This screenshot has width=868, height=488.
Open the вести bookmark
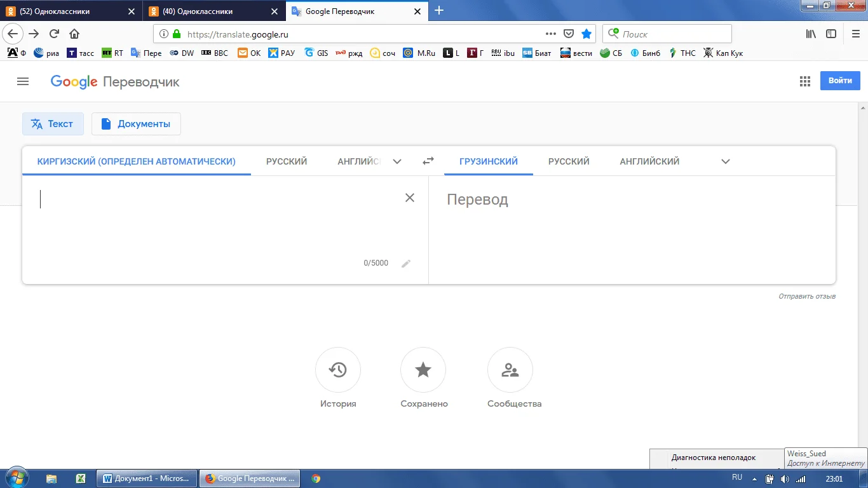click(x=576, y=53)
